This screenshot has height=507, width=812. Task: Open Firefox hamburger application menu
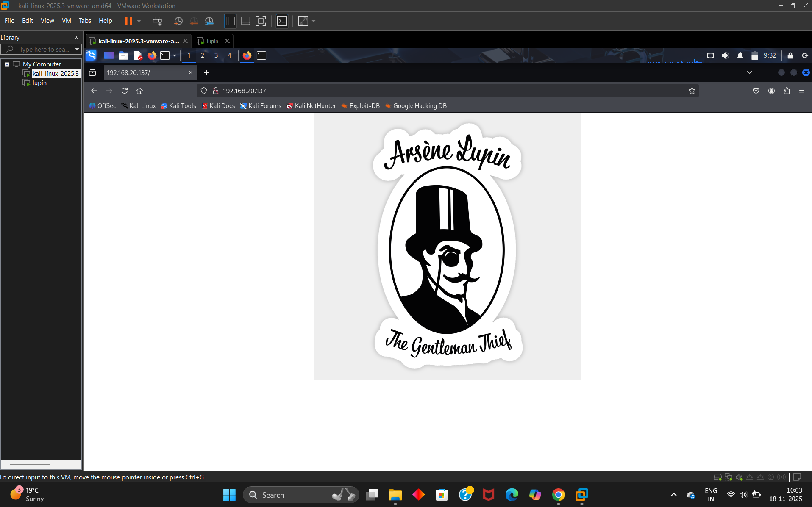tap(802, 91)
